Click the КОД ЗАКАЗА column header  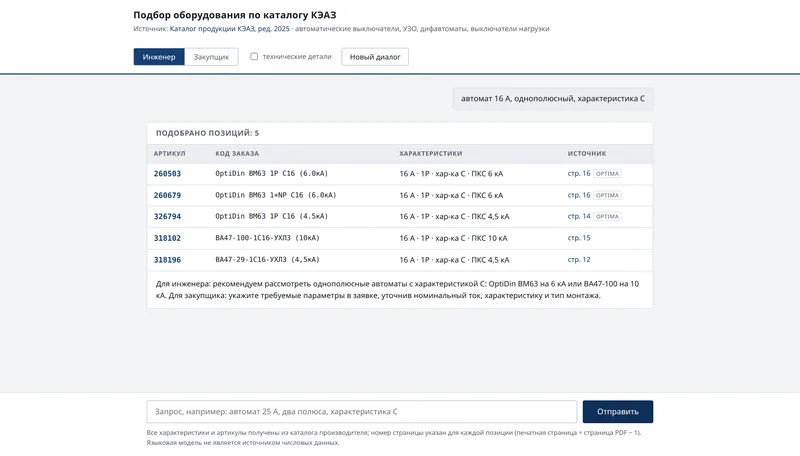tap(237, 154)
